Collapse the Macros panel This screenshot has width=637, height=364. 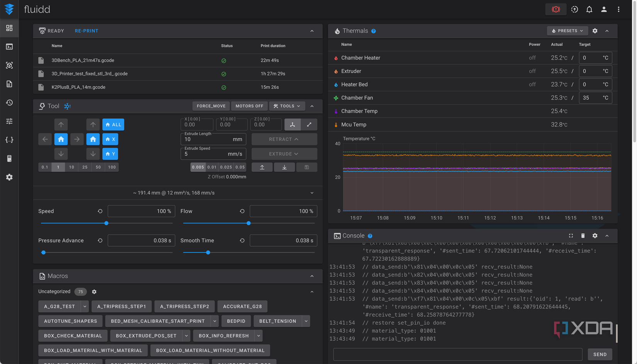tap(312, 276)
